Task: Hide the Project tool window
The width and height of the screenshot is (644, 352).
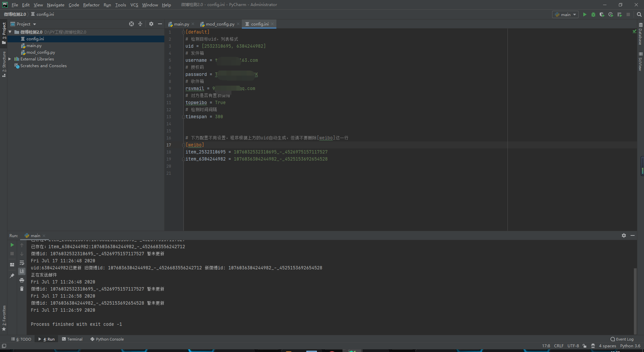Action: 160,24
